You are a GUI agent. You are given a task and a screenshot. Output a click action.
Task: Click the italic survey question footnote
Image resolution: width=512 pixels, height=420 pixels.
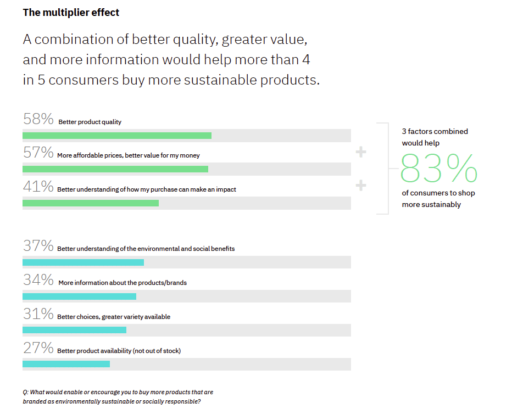tap(118, 396)
